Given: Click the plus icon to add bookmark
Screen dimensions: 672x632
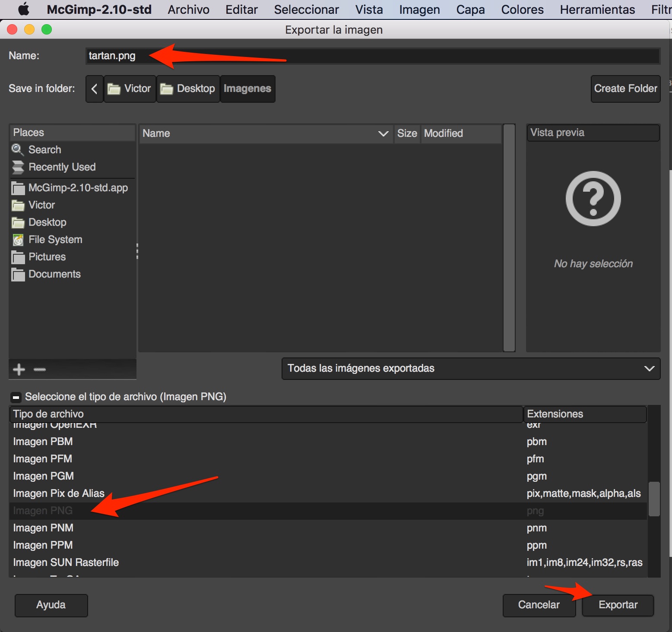Looking at the screenshot, I should pos(19,370).
